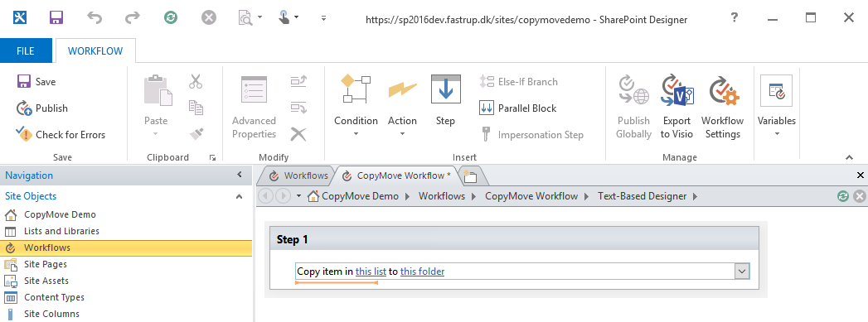Insert a new Step
This screenshot has height=322, width=868.
(x=446, y=100)
